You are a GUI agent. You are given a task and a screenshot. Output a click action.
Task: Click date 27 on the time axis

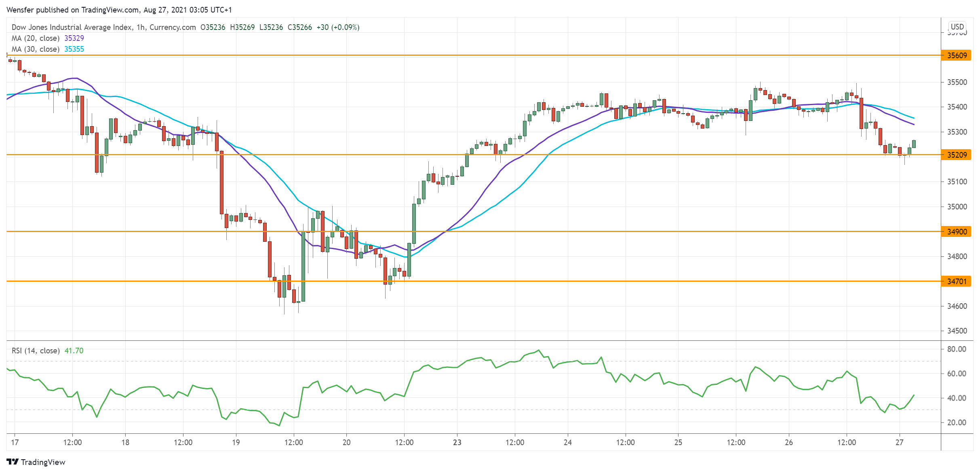[899, 442]
